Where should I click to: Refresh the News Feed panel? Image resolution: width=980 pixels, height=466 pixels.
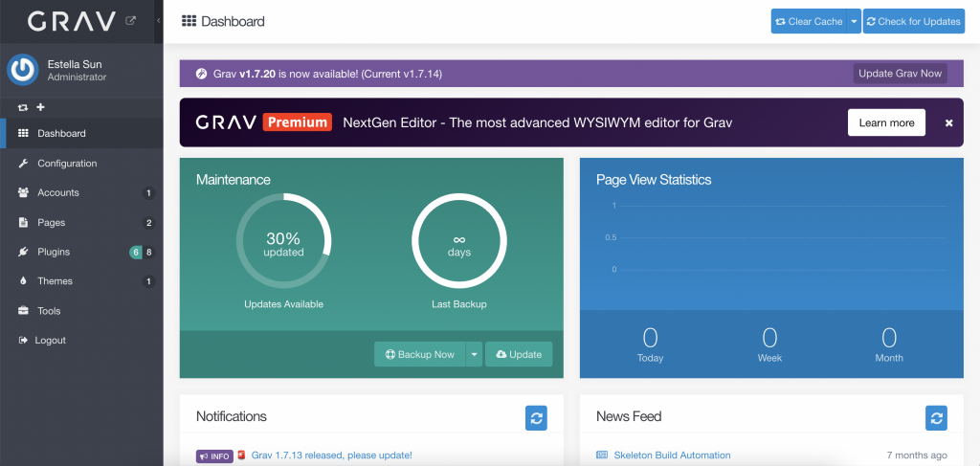936,418
